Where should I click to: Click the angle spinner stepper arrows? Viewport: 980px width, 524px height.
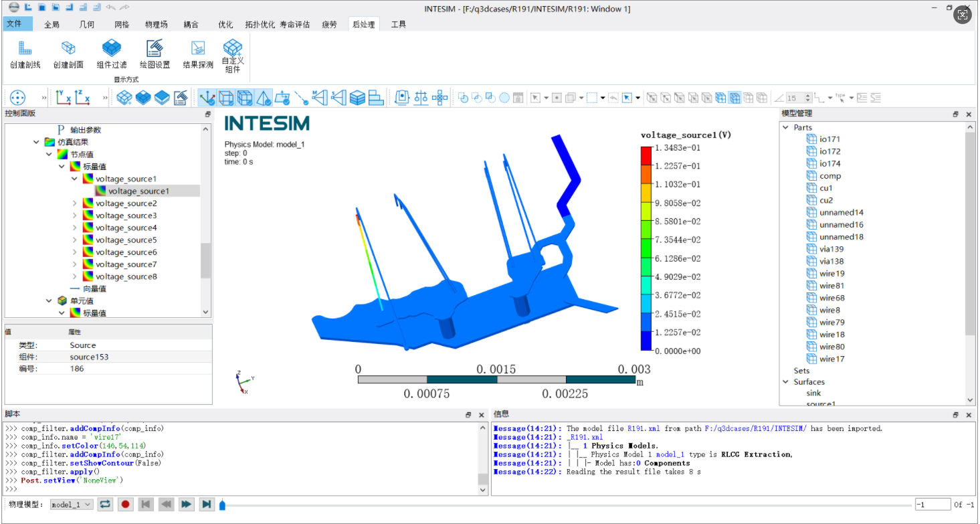pyautogui.click(x=809, y=98)
